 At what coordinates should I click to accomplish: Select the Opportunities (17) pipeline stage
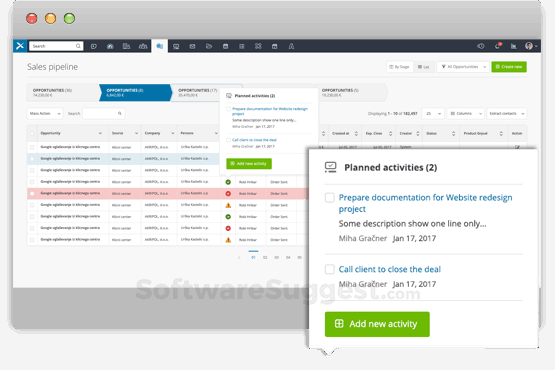(x=195, y=92)
